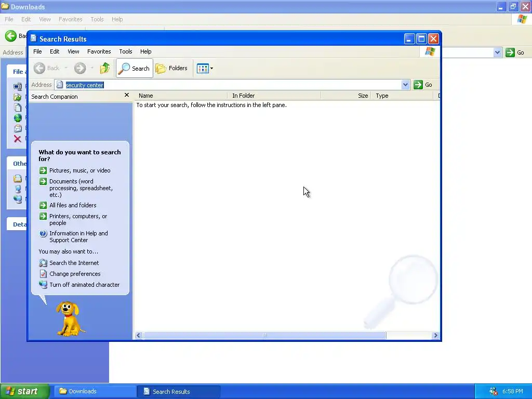Open Edit menu in Search Results
This screenshot has width=532, height=399.
click(55, 51)
